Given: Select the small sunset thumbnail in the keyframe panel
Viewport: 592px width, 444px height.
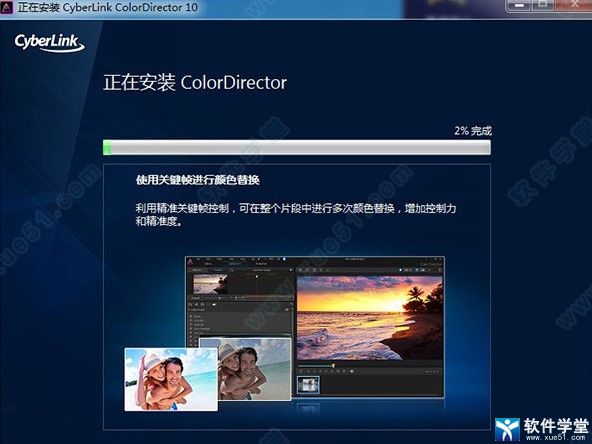Looking at the screenshot, I should (210, 284).
